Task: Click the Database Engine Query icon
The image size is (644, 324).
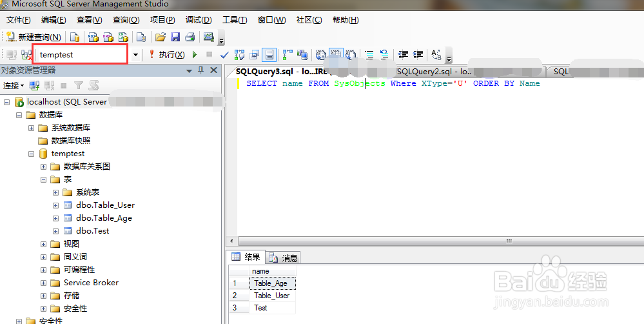Action: coord(75,37)
